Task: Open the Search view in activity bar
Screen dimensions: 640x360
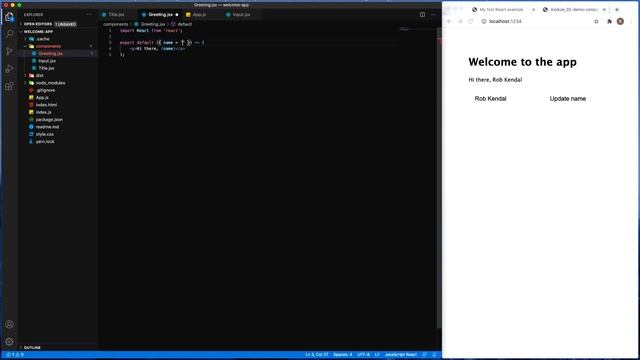Action: pos(9,34)
